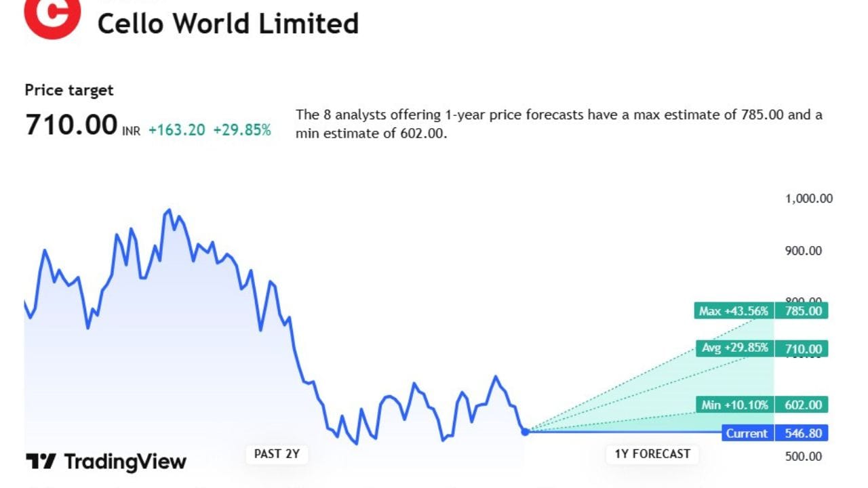Click the 710.00 price target value
Image resolution: width=868 pixels, height=488 pixels.
[71, 125]
